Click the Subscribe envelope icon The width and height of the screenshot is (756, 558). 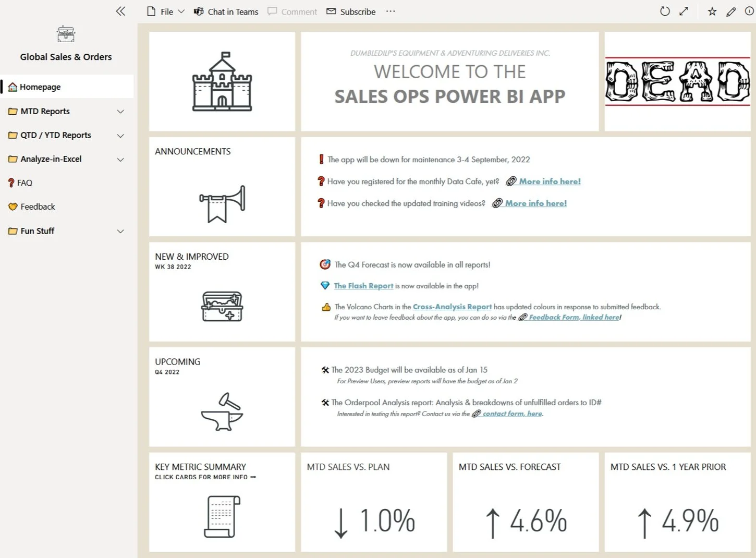coord(331,11)
